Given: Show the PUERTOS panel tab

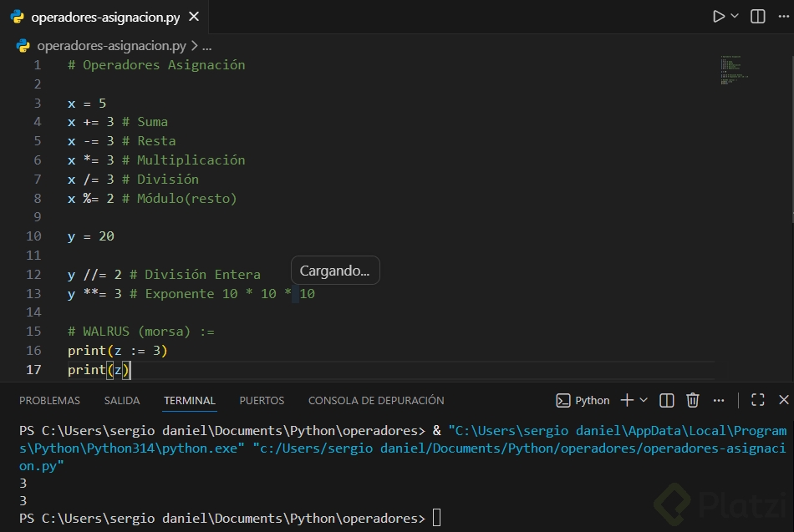Looking at the screenshot, I should tap(262, 400).
